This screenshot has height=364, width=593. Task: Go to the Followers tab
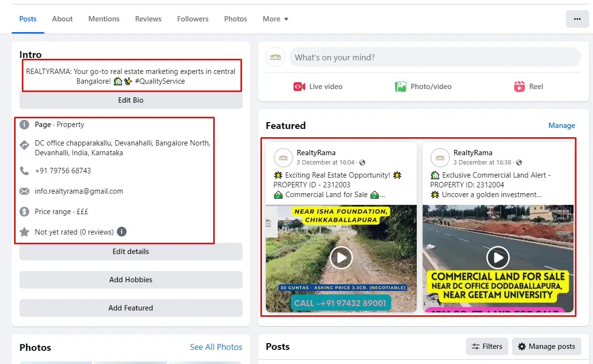pyautogui.click(x=192, y=19)
